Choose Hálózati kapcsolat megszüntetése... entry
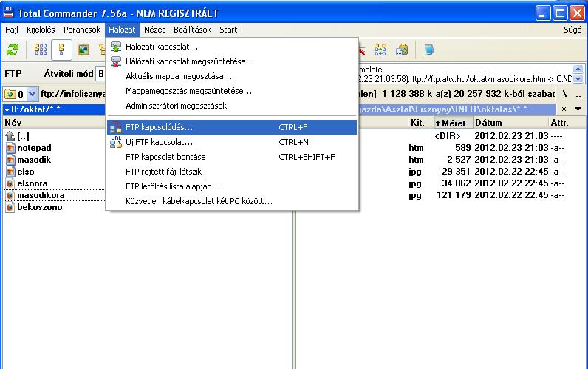 232,61
